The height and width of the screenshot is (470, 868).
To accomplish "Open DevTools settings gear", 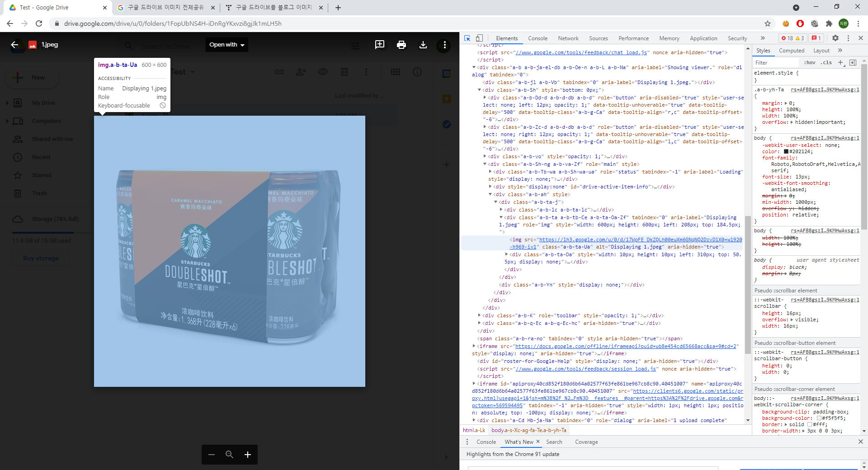I will [x=835, y=38].
